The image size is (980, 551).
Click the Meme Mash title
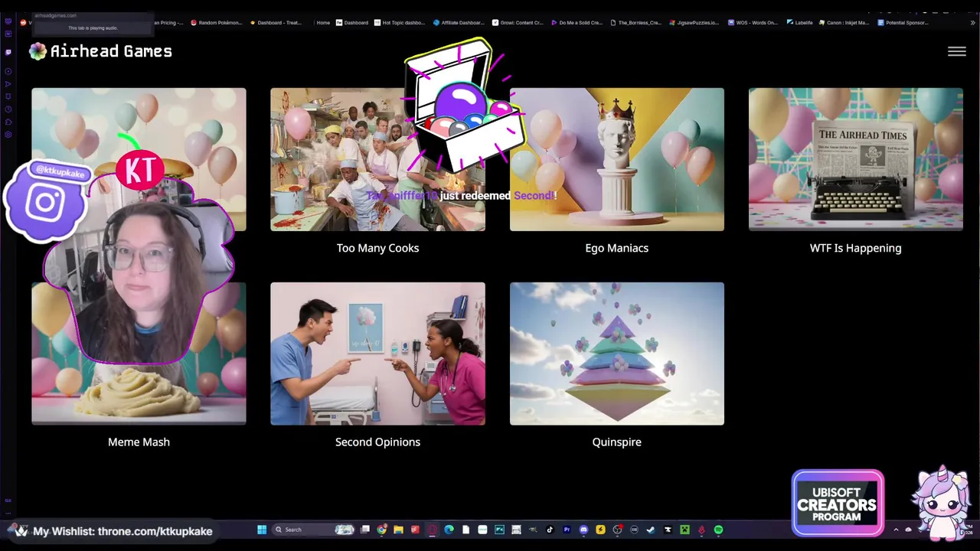pos(139,442)
